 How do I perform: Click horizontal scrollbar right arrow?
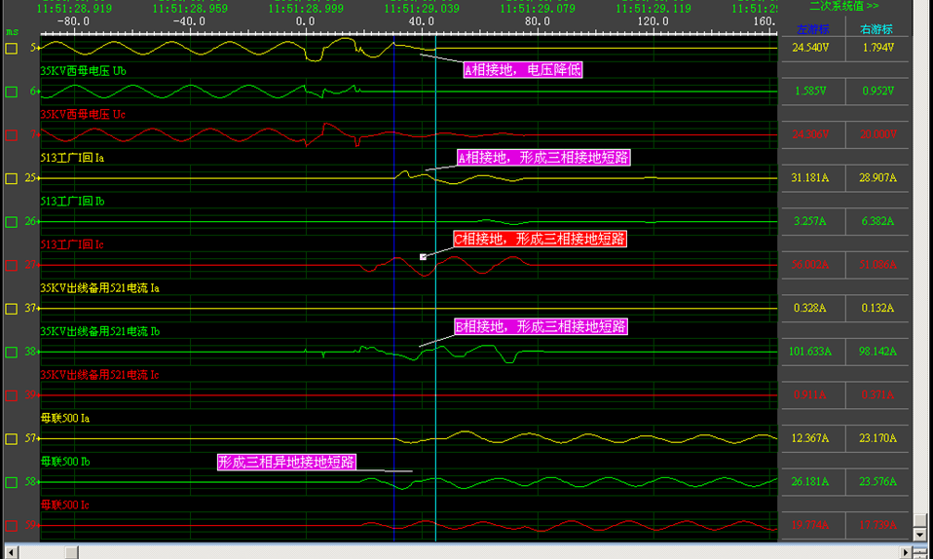click(x=905, y=552)
